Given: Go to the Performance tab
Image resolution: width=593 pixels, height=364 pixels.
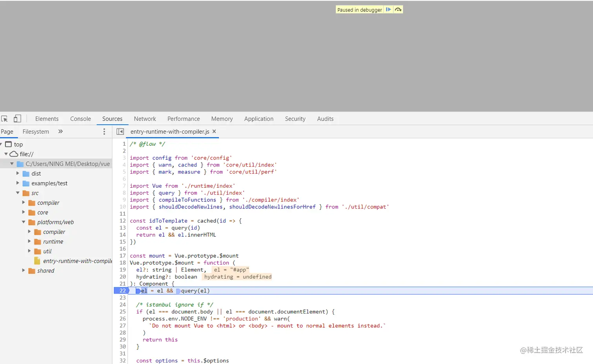Looking at the screenshot, I should pos(184,119).
